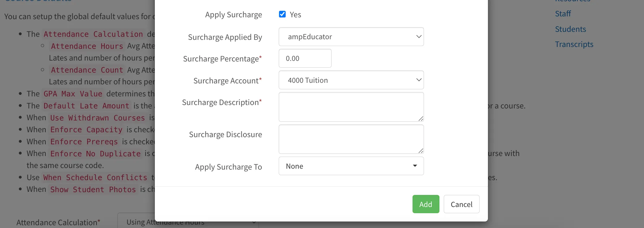Click the 'Apply Surcharge' label text
644x228 pixels.
(234, 15)
